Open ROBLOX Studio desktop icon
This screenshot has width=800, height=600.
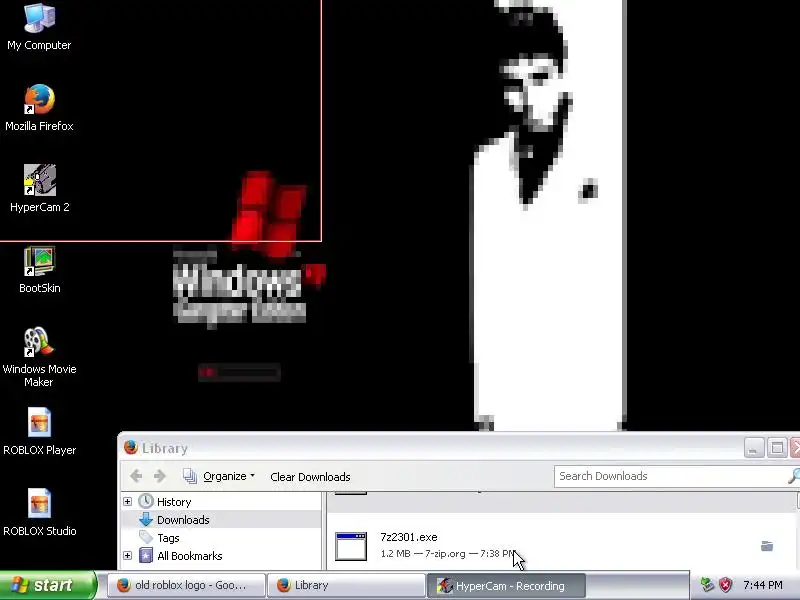point(39,512)
